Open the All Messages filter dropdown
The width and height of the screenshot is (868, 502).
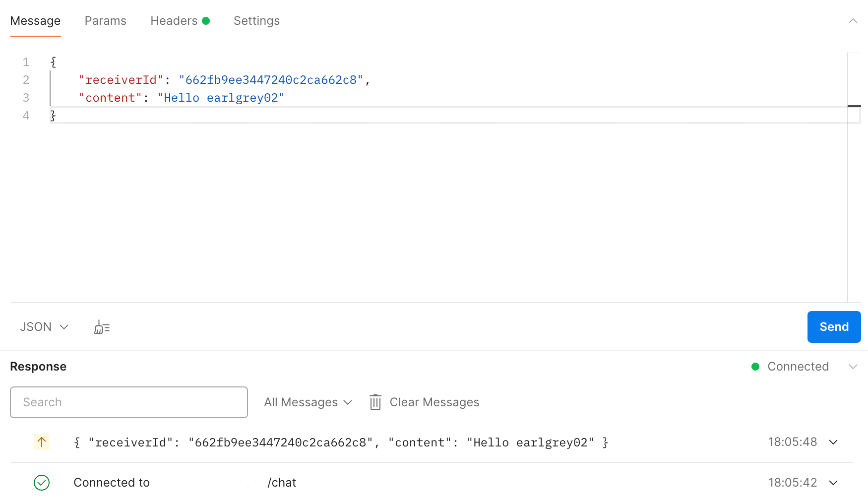[308, 402]
